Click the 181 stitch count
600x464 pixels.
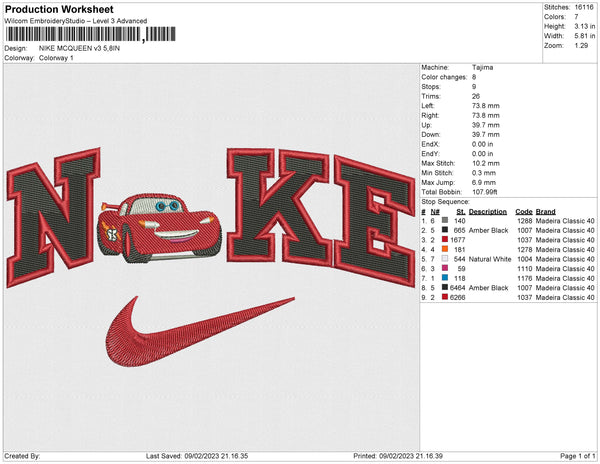point(460,249)
